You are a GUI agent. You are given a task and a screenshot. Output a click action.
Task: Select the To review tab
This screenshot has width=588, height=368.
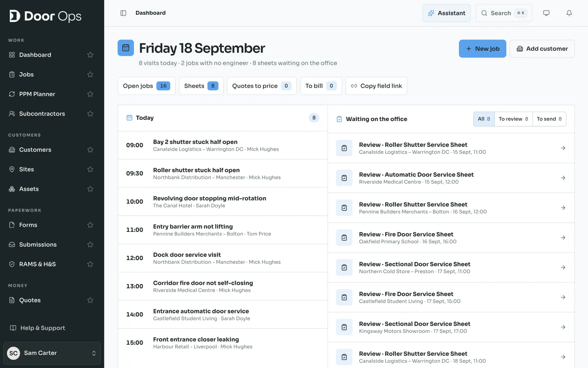(514, 119)
